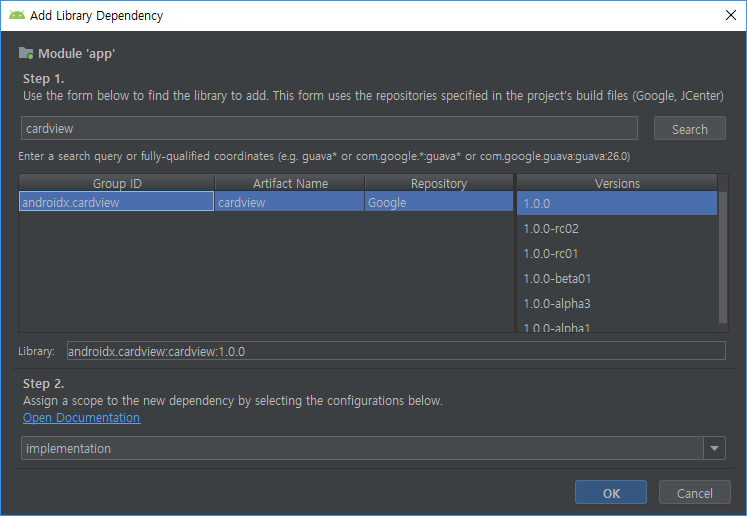Image resolution: width=747 pixels, height=516 pixels.
Task: Sort by Artifact Name column header
Action: tap(290, 183)
